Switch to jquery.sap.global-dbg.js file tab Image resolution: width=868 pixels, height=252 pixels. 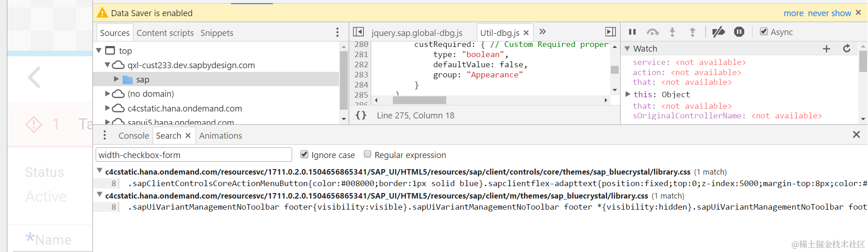(417, 33)
